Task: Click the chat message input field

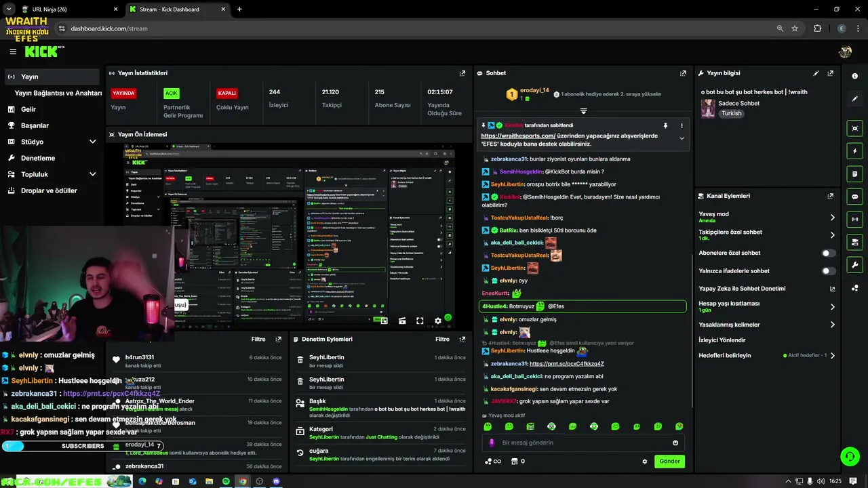Action: point(583,443)
